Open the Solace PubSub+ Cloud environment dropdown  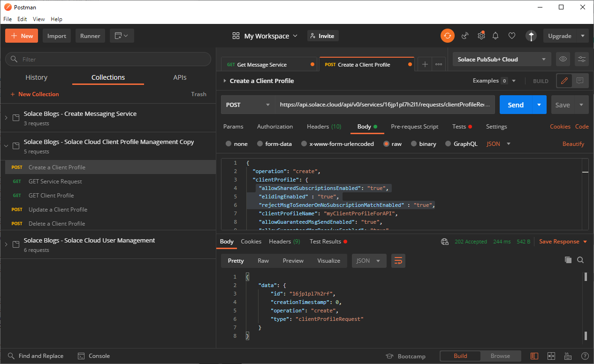(x=502, y=59)
